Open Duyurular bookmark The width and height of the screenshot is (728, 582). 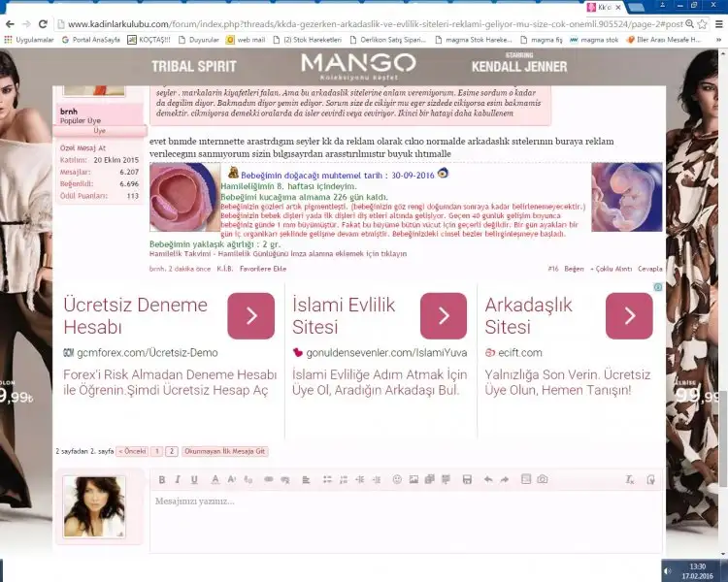(x=199, y=40)
